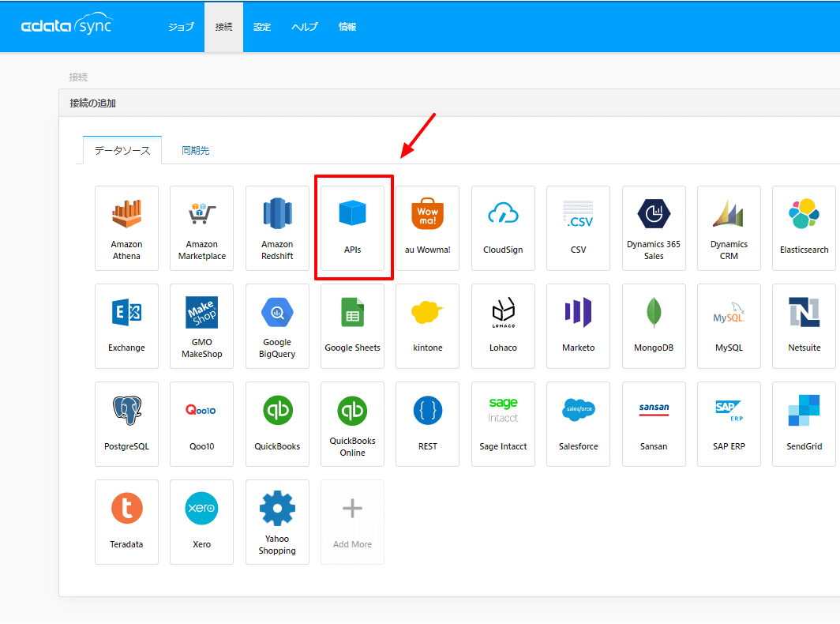
Task: Open the QuickBooks Online connector
Action: (x=352, y=424)
